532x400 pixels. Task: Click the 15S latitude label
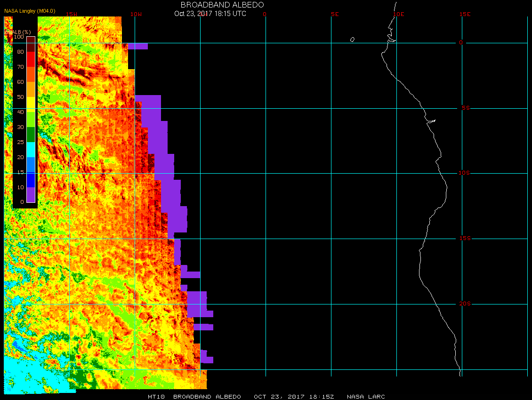point(465,238)
